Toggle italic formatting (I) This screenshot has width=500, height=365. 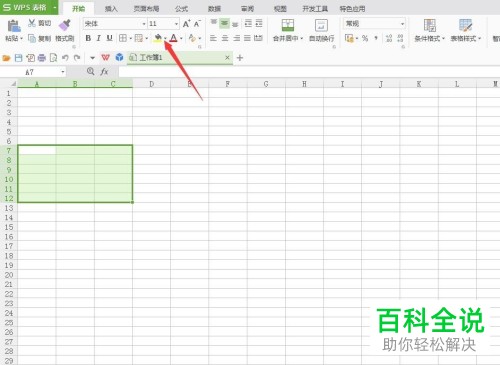point(99,38)
